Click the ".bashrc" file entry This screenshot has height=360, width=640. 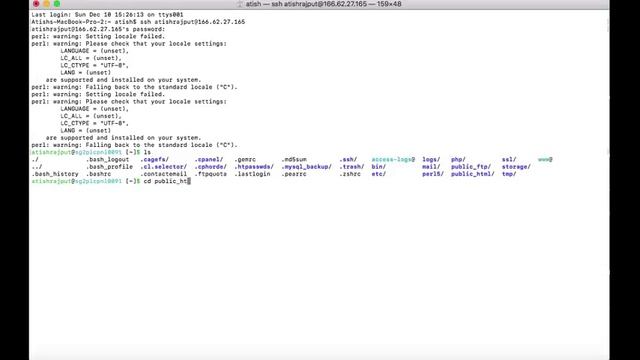98,174
